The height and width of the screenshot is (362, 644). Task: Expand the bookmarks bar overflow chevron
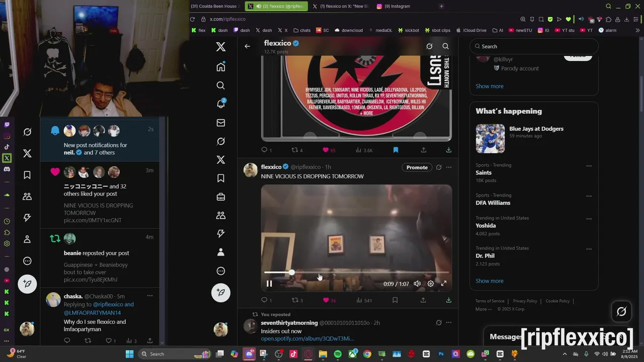[x=638, y=30]
